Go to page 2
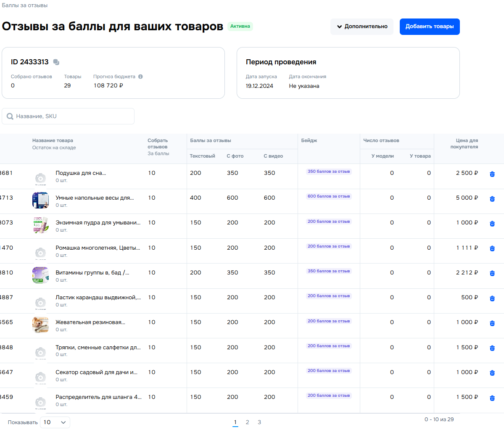 point(247,422)
